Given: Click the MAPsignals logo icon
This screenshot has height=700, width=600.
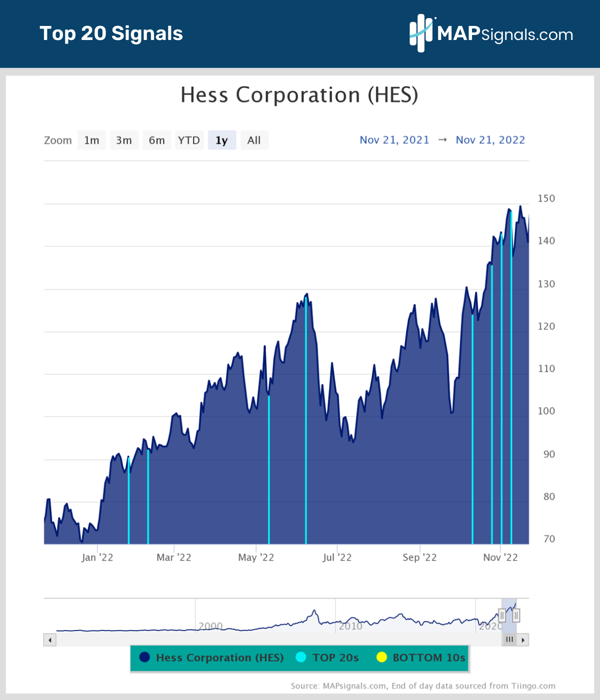Looking at the screenshot, I should tap(421, 33).
